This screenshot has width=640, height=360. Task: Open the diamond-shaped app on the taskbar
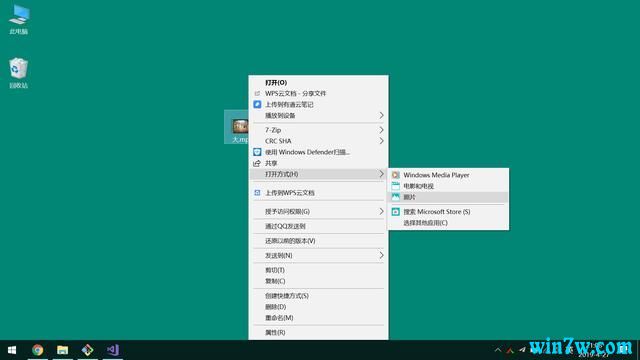click(x=87, y=350)
